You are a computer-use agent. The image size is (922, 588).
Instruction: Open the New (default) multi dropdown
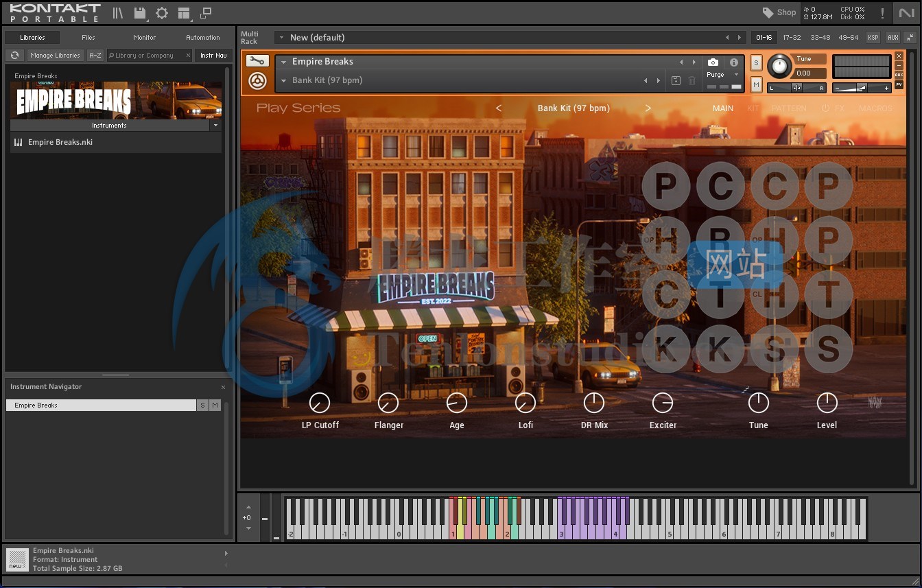(281, 38)
